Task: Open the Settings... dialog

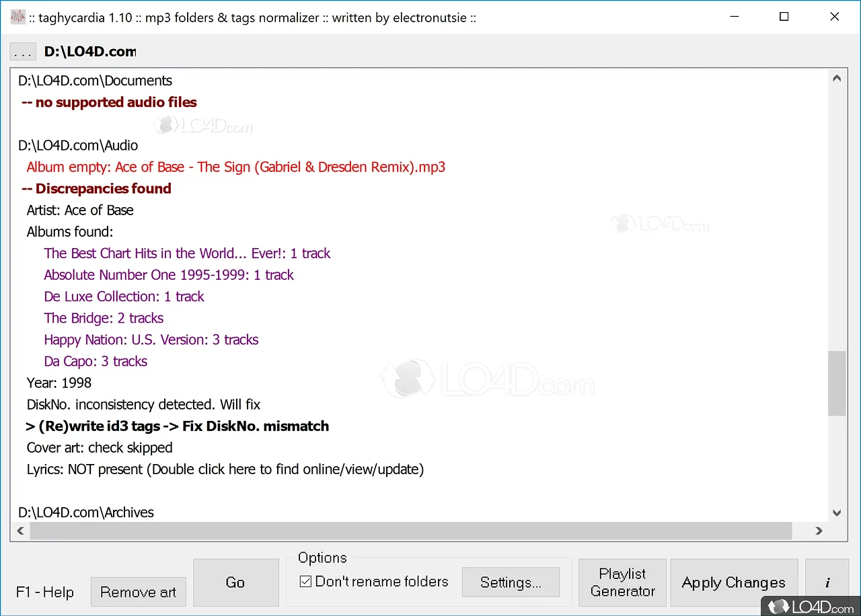Action: tap(511, 582)
